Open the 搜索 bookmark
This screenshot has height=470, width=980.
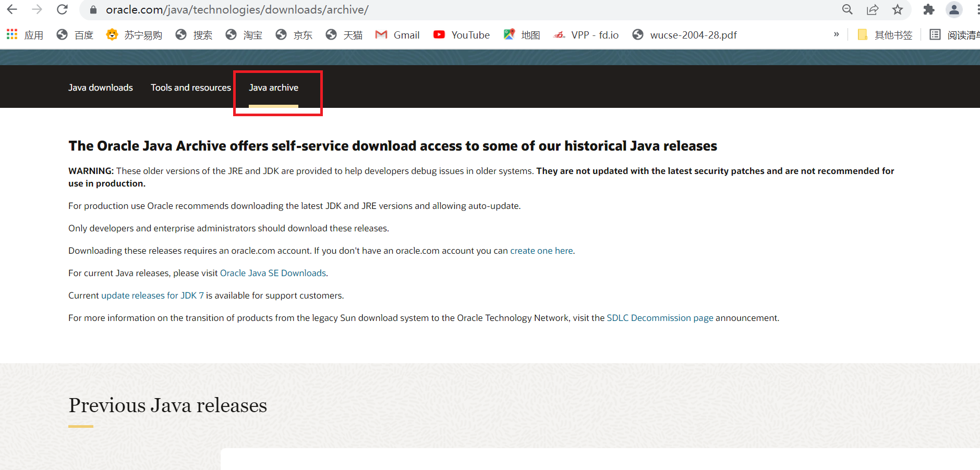(x=193, y=35)
